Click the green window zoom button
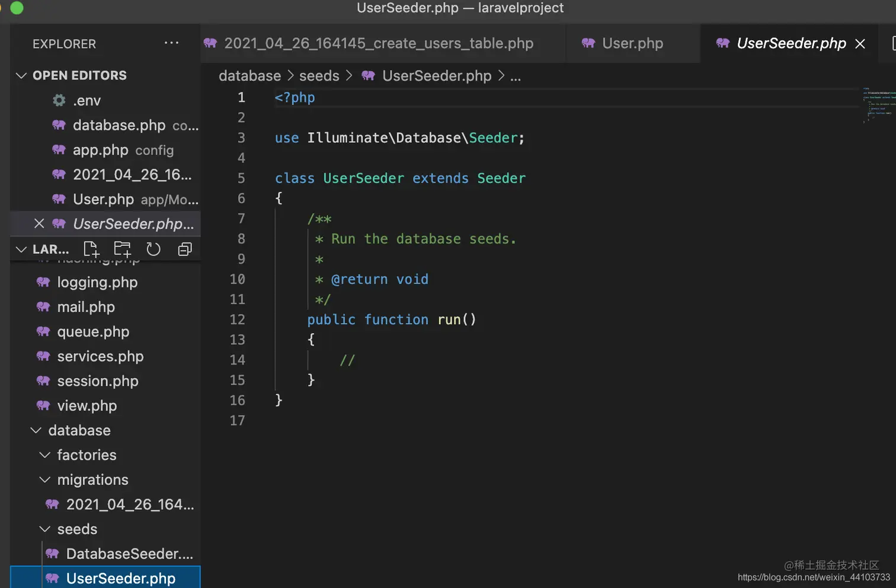Screen dimensions: 896x588 (x=17, y=8)
